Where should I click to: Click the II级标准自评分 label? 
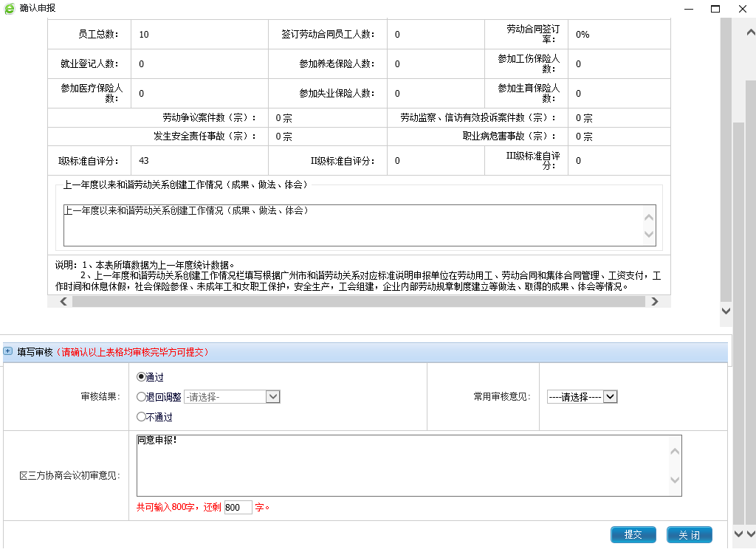343,161
